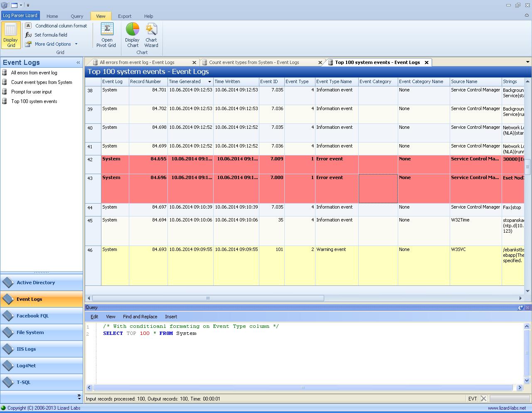Viewport: 532px width, 413px height.
Task: Switch to Count event types tab
Action: (x=254, y=62)
